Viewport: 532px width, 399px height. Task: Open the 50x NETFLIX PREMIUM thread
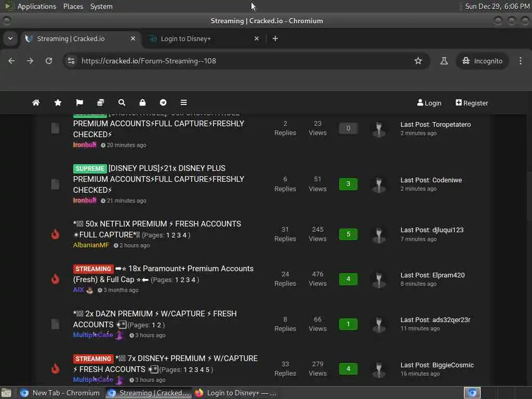coord(157,229)
